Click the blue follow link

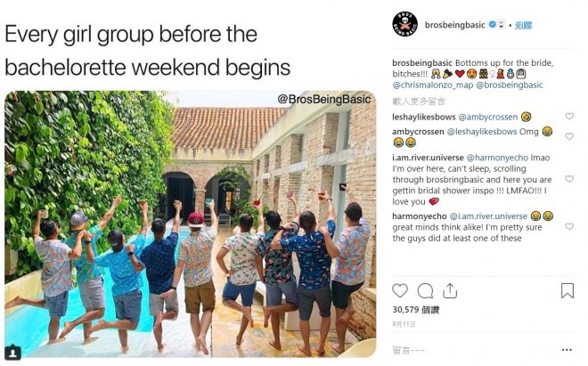coord(524,25)
